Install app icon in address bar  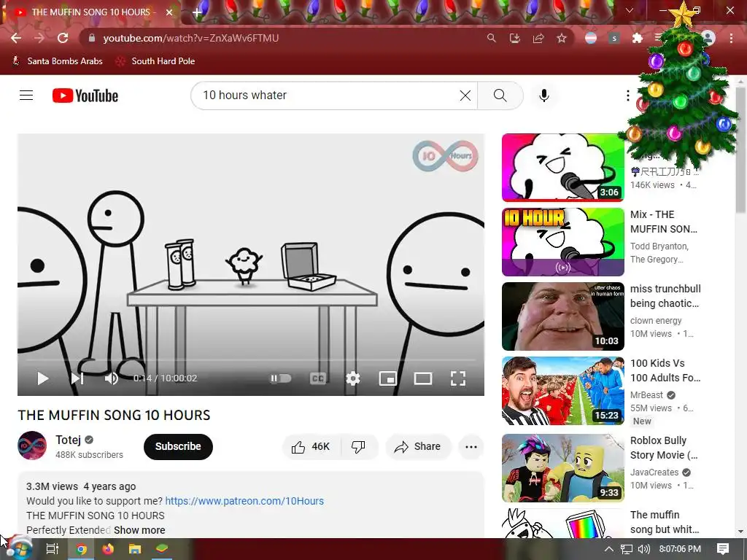[x=514, y=38]
